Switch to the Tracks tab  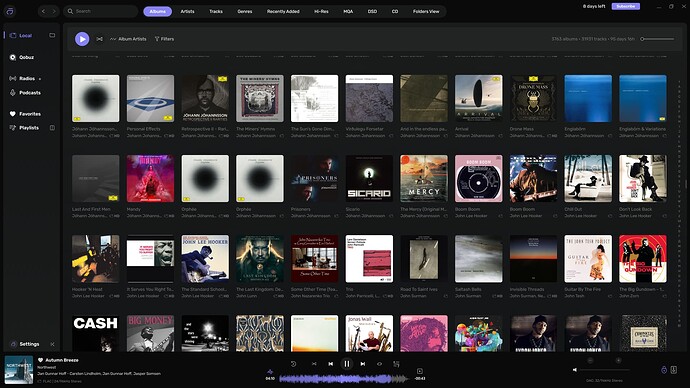pyautogui.click(x=216, y=11)
